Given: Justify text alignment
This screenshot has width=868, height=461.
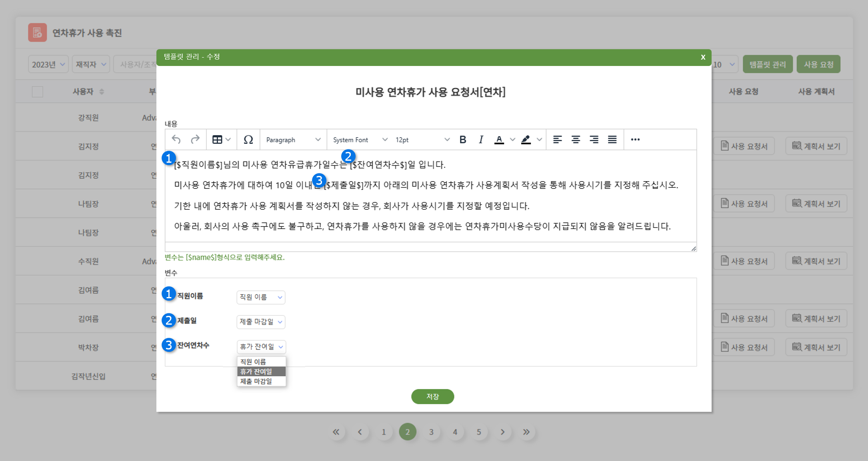Looking at the screenshot, I should pyautogui.click(x=612, y=140).
